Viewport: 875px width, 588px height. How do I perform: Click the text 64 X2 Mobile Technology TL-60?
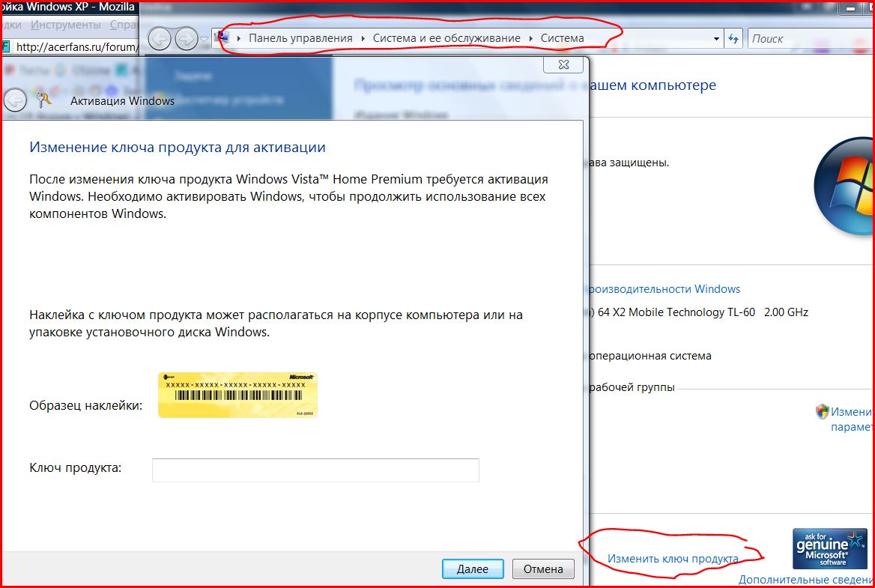click(x=676, y=312)
